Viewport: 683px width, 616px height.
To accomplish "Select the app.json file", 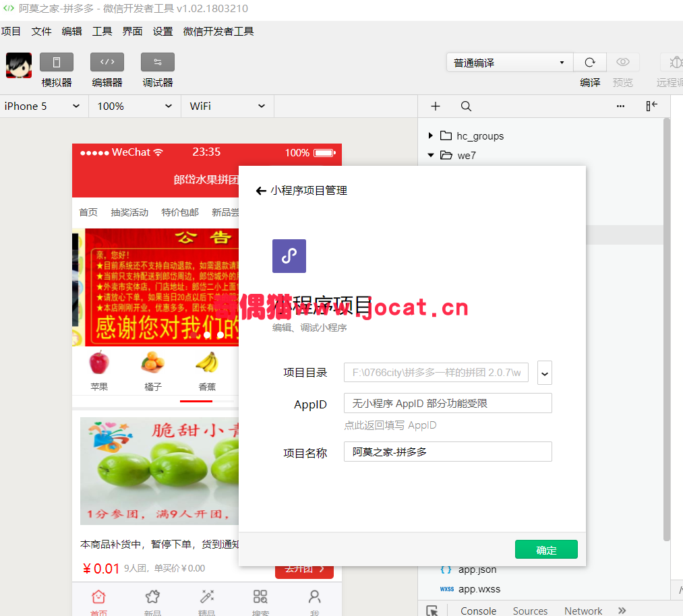I will pyautogui.click(x=477, y=569).
